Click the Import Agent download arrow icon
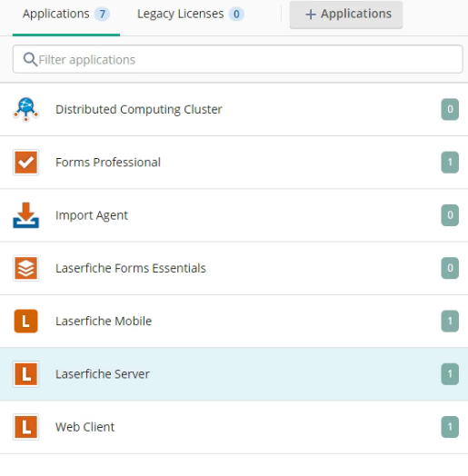This screenshot has height=476, width=468. (25, 215)
